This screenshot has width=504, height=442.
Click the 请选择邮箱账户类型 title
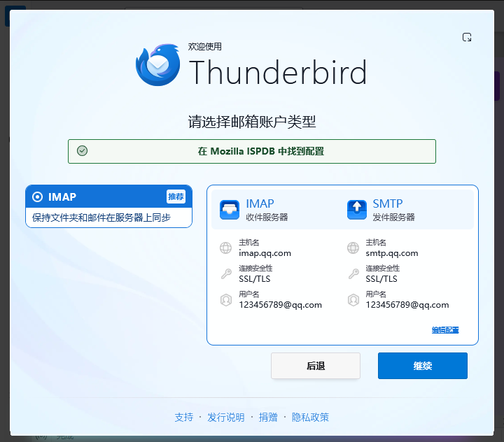click(252, 122)
